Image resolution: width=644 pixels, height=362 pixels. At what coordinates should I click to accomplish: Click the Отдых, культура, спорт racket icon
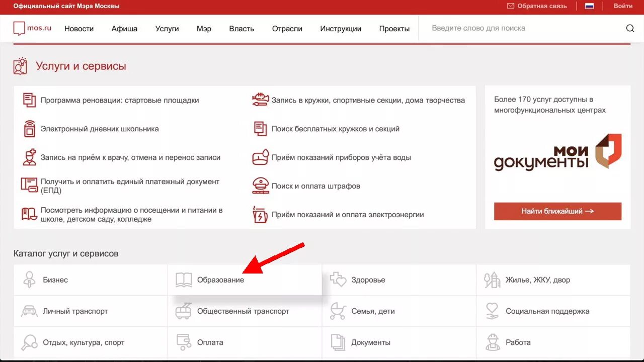tap(29, 342)
